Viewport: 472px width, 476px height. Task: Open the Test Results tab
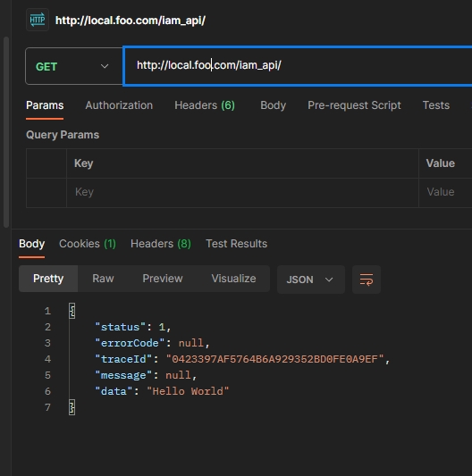237,244
